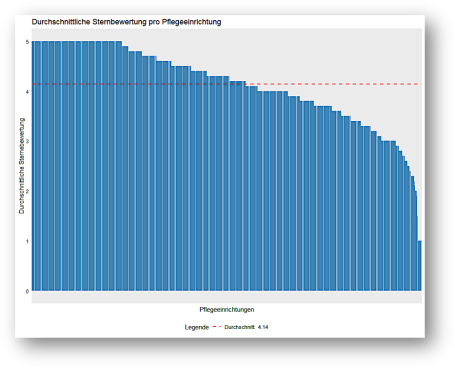Click the y-axis tick label 5

tap(27, 42)
